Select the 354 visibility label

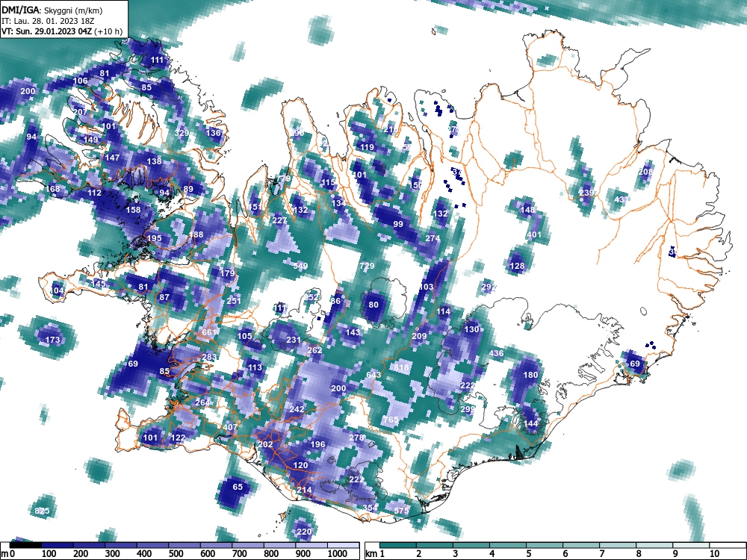pos(371,508)
